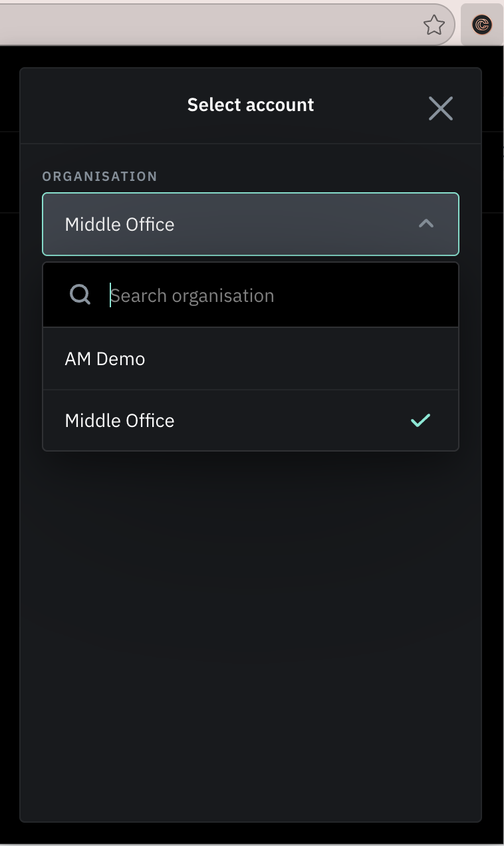Click the browser address bar

[x=199, y=25]
